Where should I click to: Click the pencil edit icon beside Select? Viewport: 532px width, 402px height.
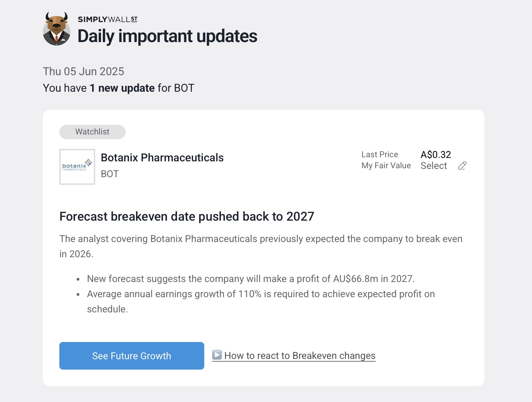tap(462, 166)
